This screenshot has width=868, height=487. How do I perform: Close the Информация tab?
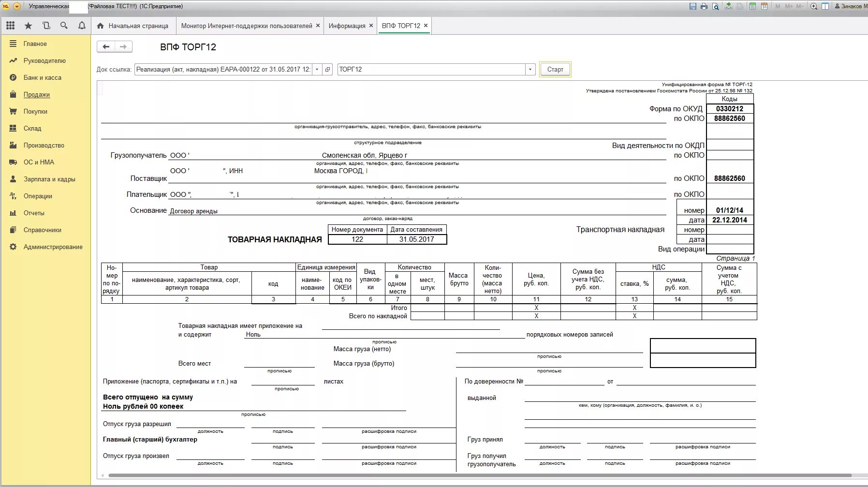tap(371, 26)
